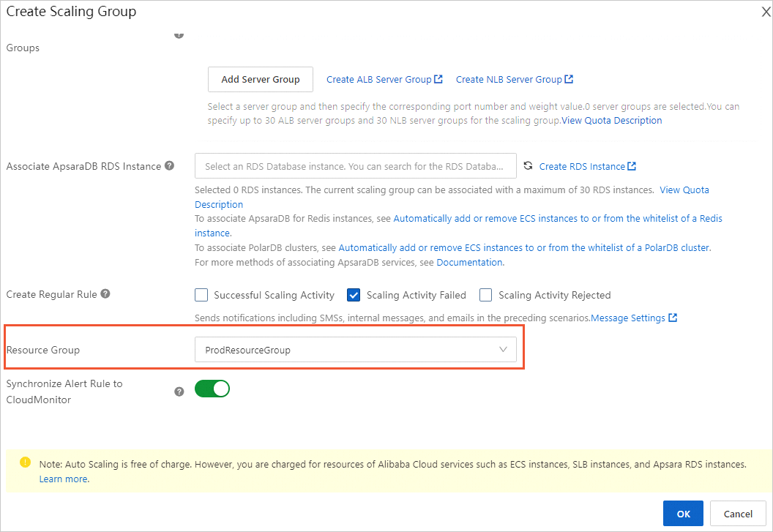Click the refresh icon next to RDS field
Viewport: 773px width, 532px height.
[x=528, y=165]
